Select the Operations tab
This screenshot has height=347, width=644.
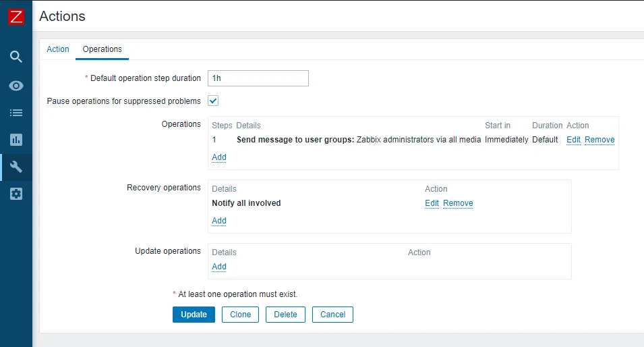pos(103,49)
